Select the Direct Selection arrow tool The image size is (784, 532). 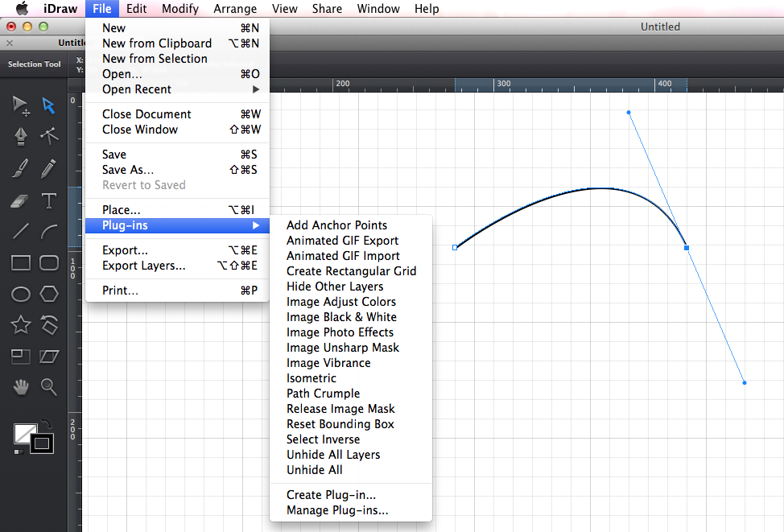click(x=48, y=105)
